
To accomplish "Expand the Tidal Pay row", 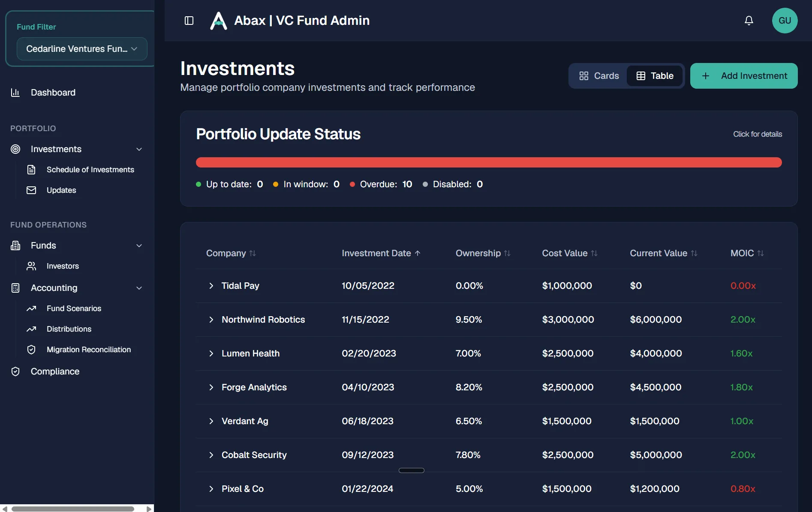I will tap(211, 286).
